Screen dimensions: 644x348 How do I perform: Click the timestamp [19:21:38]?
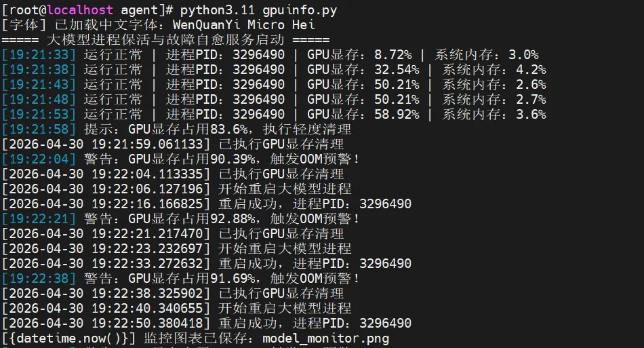pos(39,69)
